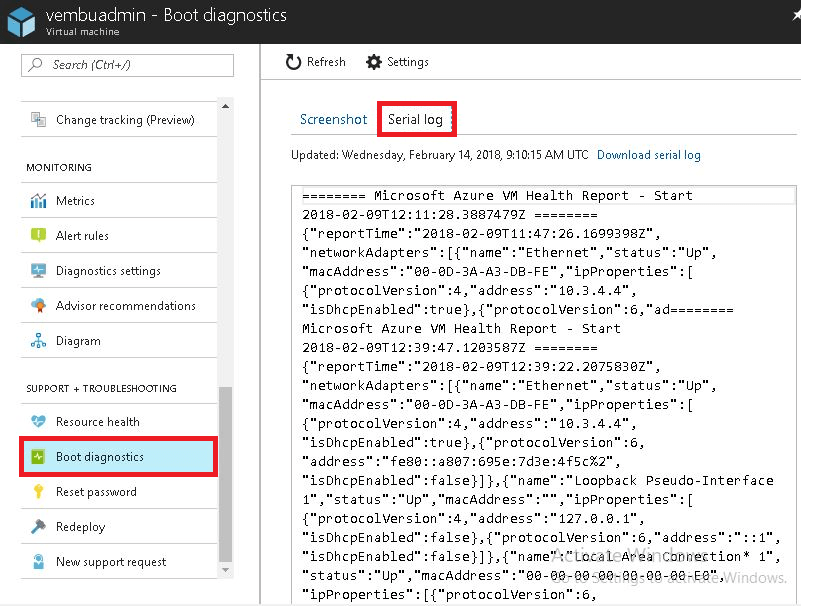Select Redeploy option
This screenshot has width=819, height=606.
(x=119, y=527)
